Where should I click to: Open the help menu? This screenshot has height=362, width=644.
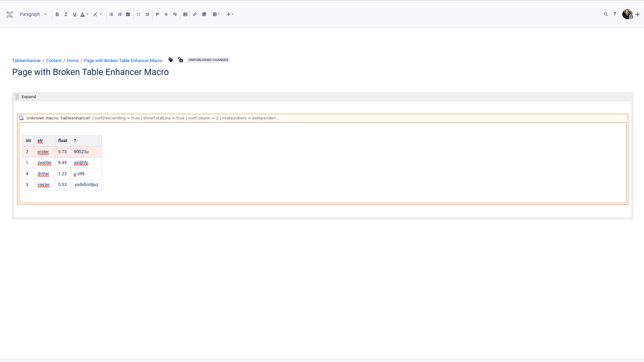[x=615, y=14]
